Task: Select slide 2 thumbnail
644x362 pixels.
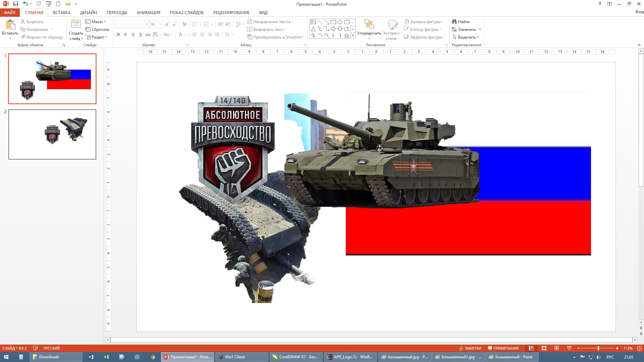Action: [x=52, y=134]
